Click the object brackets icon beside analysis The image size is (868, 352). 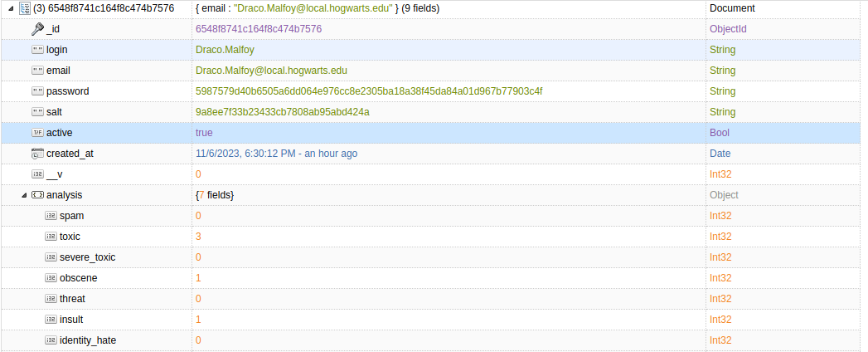[x=37, y=195]
